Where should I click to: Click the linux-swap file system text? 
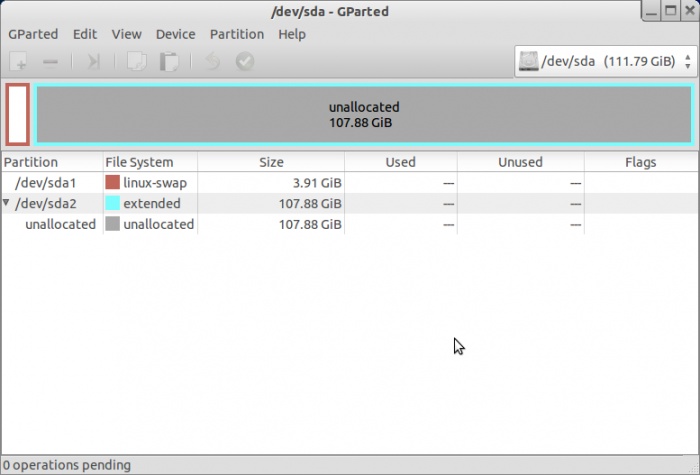coord(155,183)
